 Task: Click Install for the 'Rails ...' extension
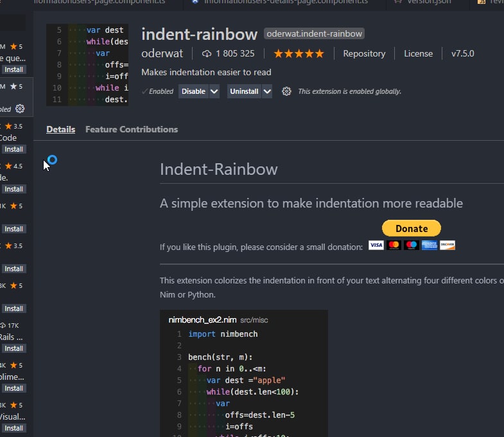[x=13, y=348]
